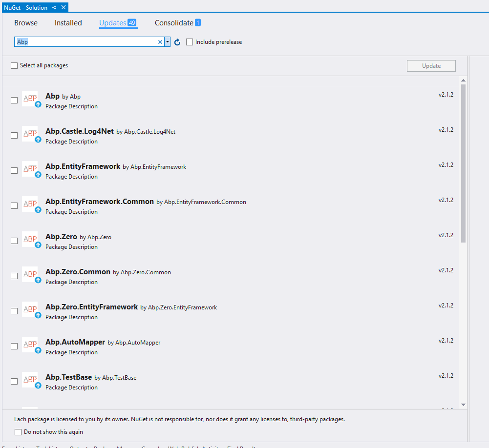The image size is (489, 448).
Task: Click the Abp.EntityFramework package icon
Action: (30, 169)
